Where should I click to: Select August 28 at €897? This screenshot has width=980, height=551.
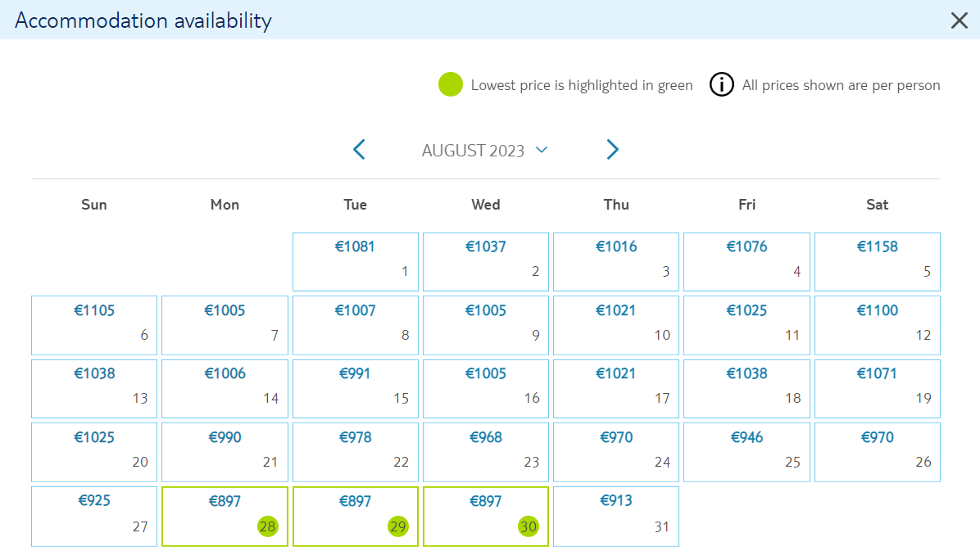[x=225, y=517]
